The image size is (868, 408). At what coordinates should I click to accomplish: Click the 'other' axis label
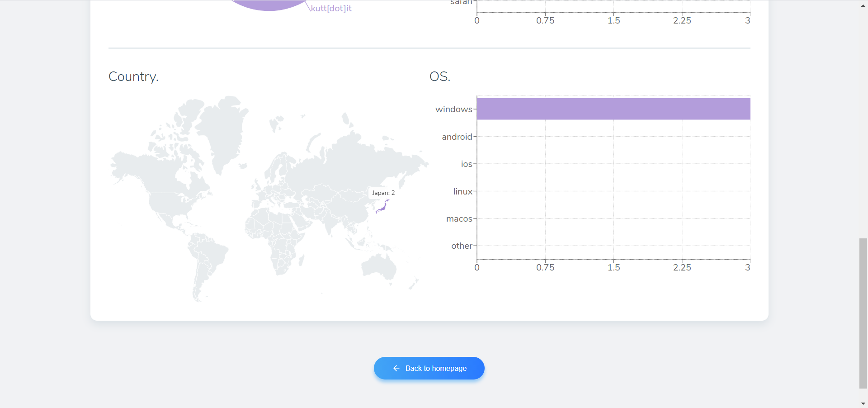pyautogui.click(x=462, y=246)
